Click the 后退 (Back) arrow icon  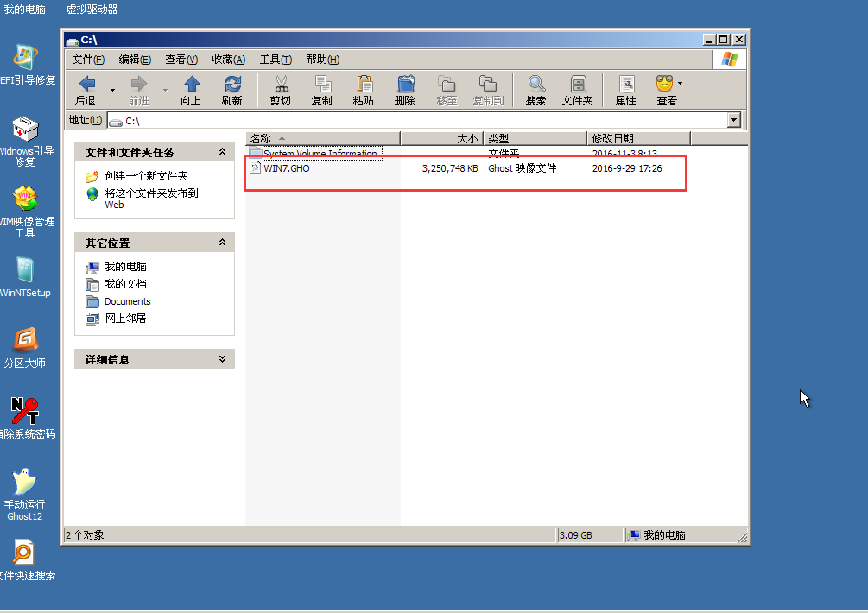87,85
